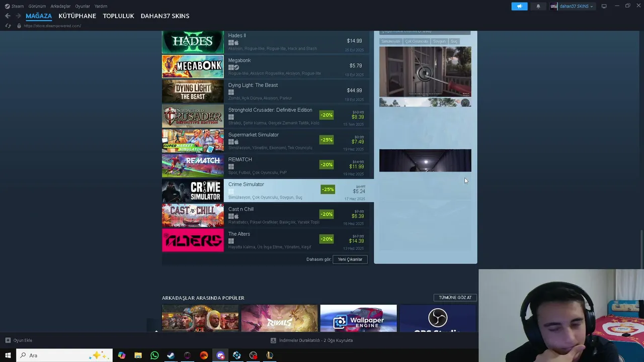Open the notifications bell
The height and width of the screenshot is (362, 644).
point(538,6)
